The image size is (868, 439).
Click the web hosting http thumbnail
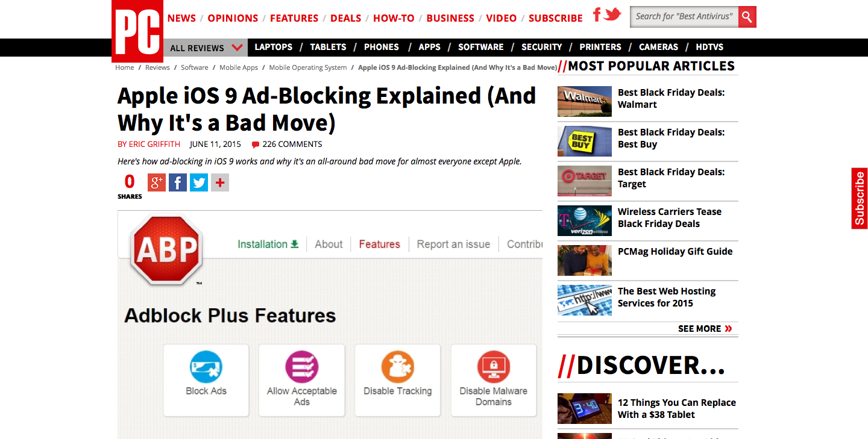585,300
